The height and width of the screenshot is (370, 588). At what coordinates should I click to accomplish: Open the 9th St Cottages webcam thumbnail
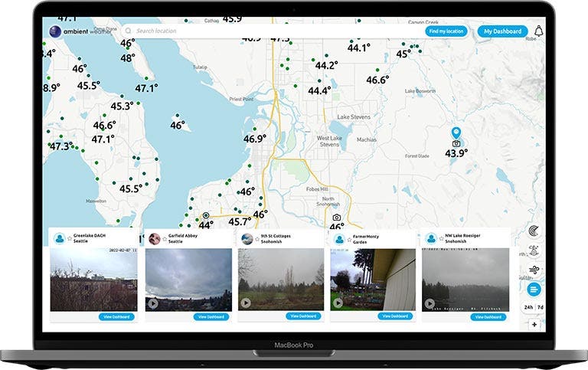(281, 280)
